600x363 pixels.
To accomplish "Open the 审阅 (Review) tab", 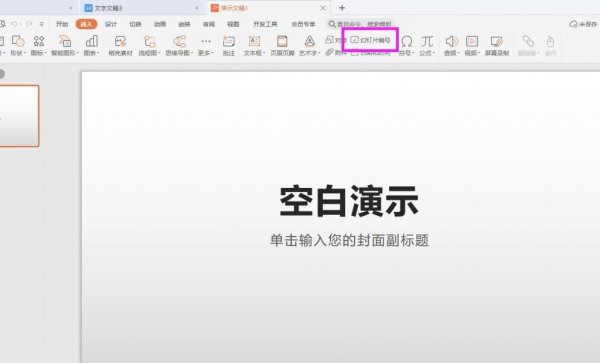I will pyautogui.click(x=209, y=24).
